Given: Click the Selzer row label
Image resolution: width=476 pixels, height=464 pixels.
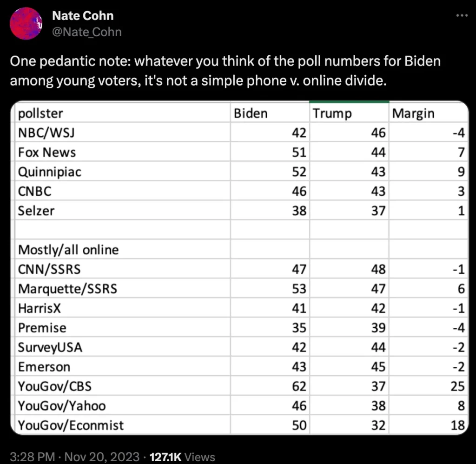Looking at the screenshot, I should [x=36, y=211].
